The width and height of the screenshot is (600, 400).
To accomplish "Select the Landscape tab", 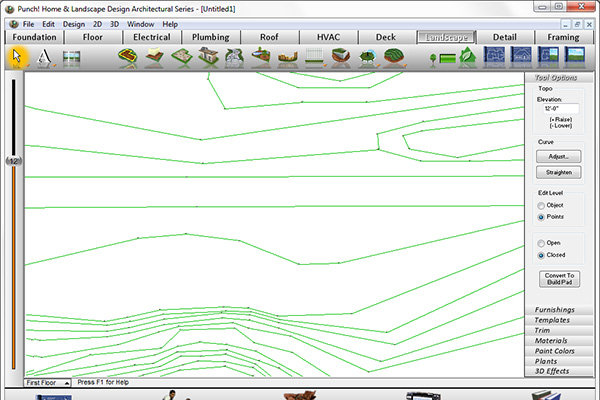I will (446, 37).
